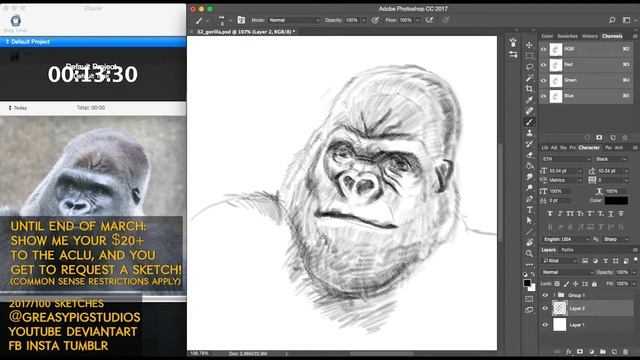This screenshot has height=360, width=640.
Task: Select the 32_gorilla.psd document tab
Action: point(246,31)
